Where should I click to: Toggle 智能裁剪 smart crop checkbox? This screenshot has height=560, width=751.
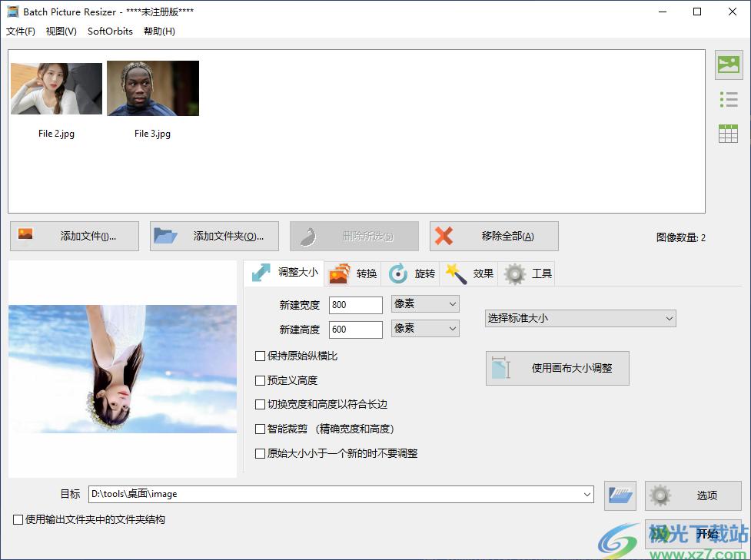[x=261, y=429]
